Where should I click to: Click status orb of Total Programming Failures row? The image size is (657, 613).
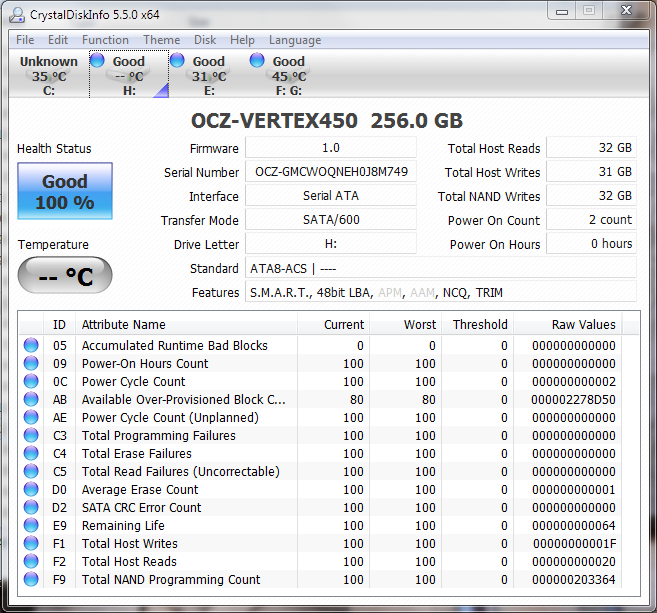31,435
